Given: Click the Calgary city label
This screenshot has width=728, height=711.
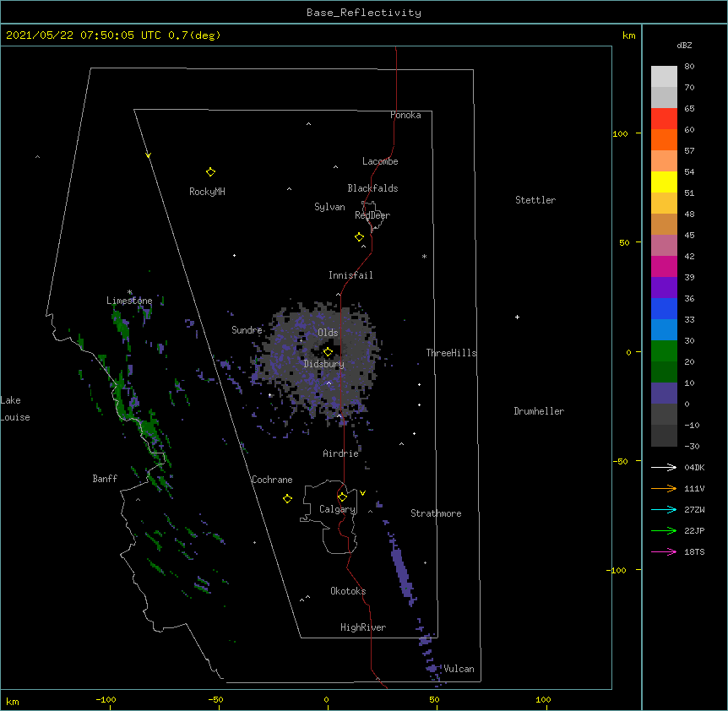Looking at the screenshot, I should pos(338,509).
